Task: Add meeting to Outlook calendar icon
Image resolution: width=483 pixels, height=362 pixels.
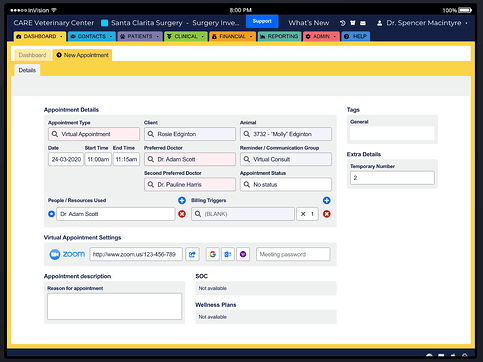Action: tap(228, 254)
